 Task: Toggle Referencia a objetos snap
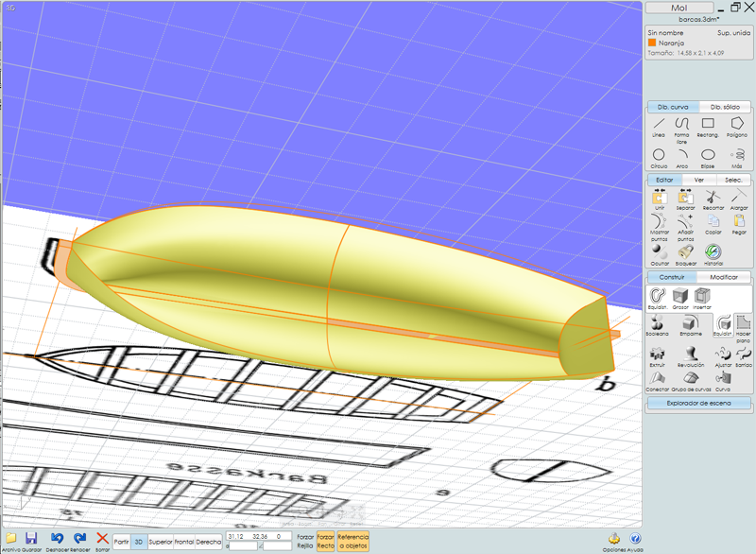coord(352,541)
